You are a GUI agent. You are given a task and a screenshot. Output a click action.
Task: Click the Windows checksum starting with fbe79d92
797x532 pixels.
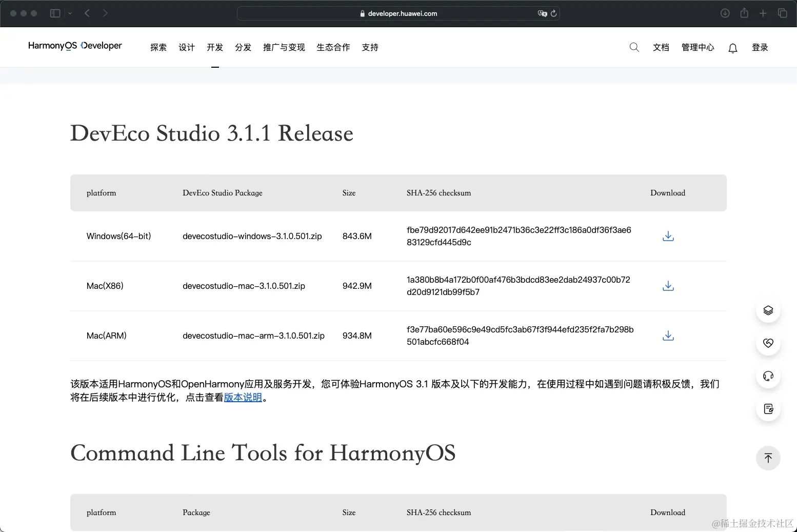click(519, 236)
